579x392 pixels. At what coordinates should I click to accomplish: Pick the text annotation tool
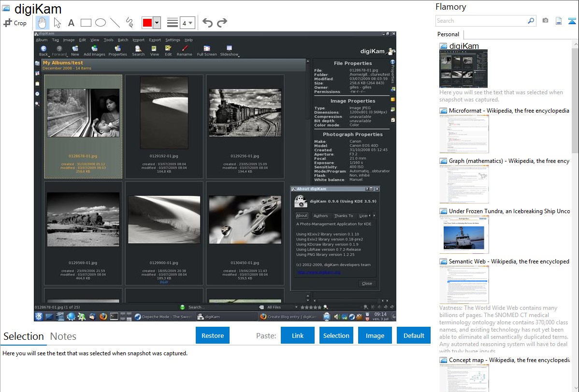(71, 23)
